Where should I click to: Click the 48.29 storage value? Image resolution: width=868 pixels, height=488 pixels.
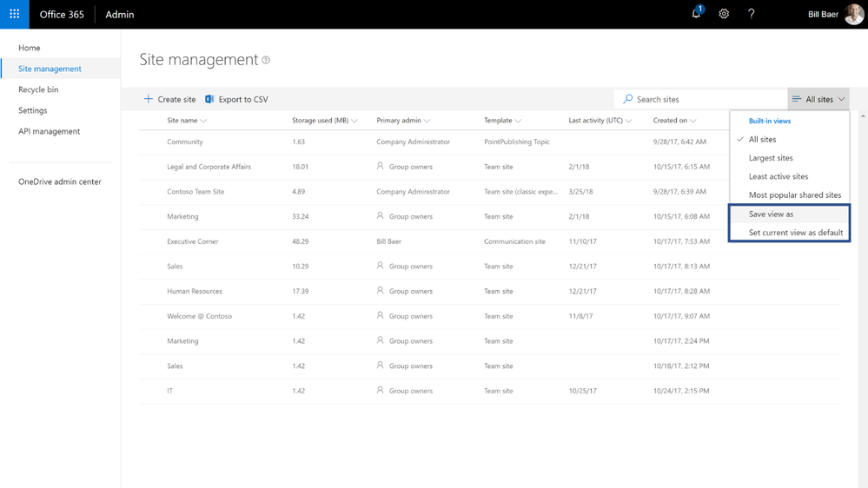pyautogui.click(x=301, y=241)
